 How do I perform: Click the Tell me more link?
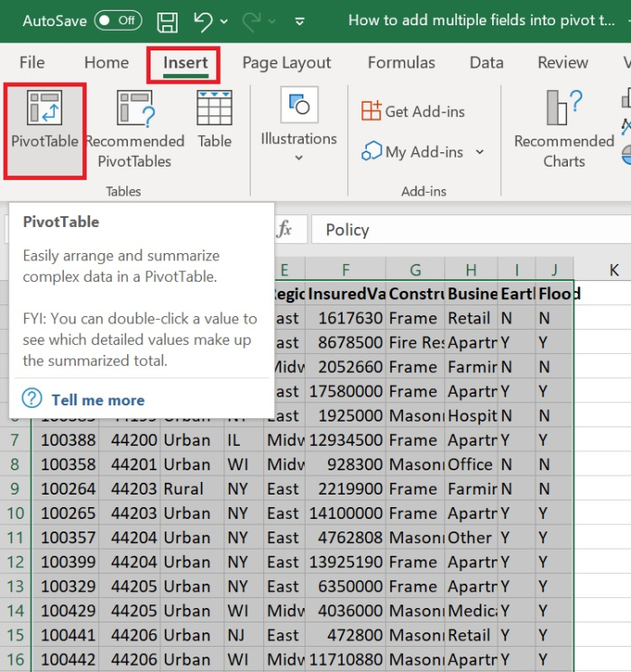(x=97, y=400)
